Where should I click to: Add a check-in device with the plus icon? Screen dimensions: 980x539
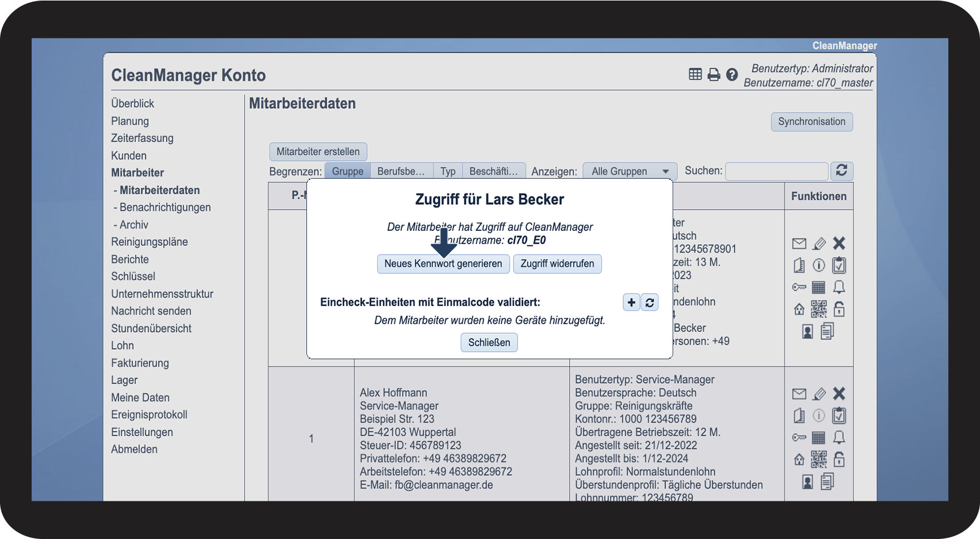(631, 302)
